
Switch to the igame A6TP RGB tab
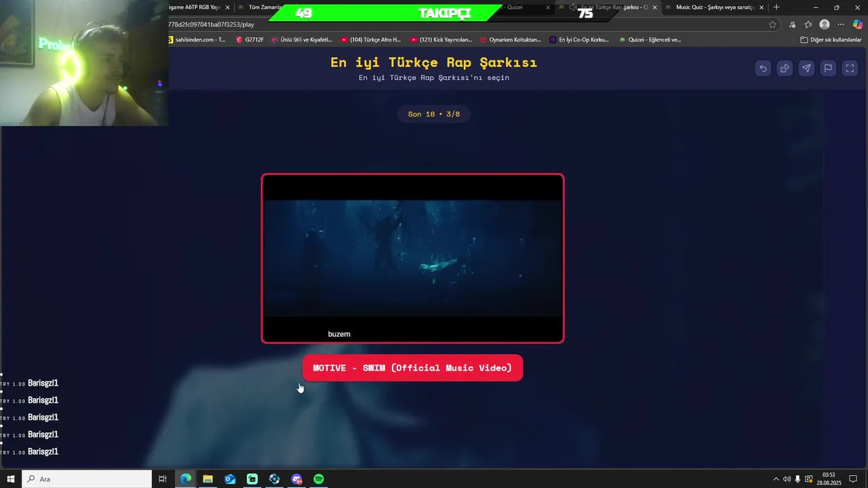(x=195, y=7)
